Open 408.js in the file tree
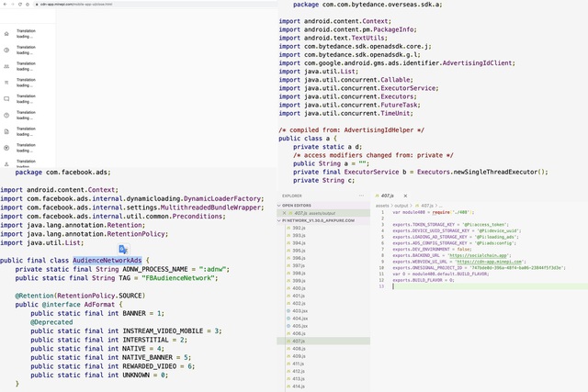 (x=299, y=349)
